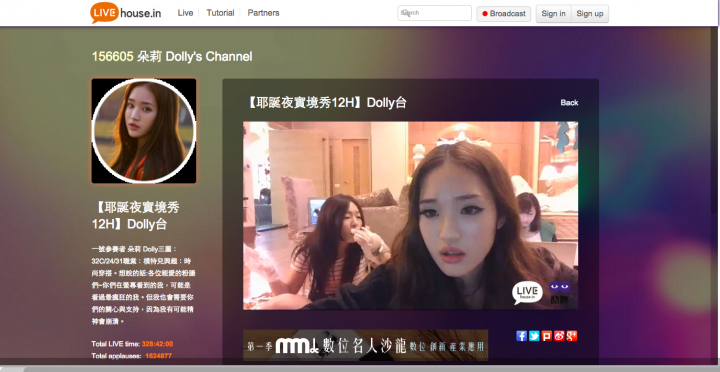Open the Tutorial page
Viewport: 720px width, 372px height.
pyautogui.click(x=220, y=13)
